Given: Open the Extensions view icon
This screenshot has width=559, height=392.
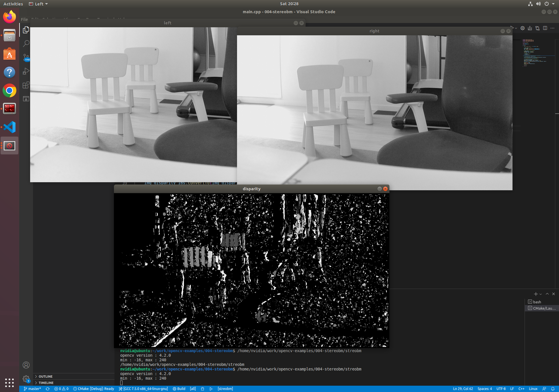Looking at the screenshot, I should [26, 85].
